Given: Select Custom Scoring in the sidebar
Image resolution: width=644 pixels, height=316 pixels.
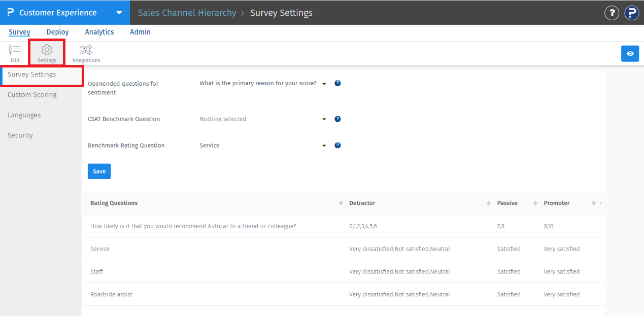Looking at the screenshot, I should (x=32, y=94).
